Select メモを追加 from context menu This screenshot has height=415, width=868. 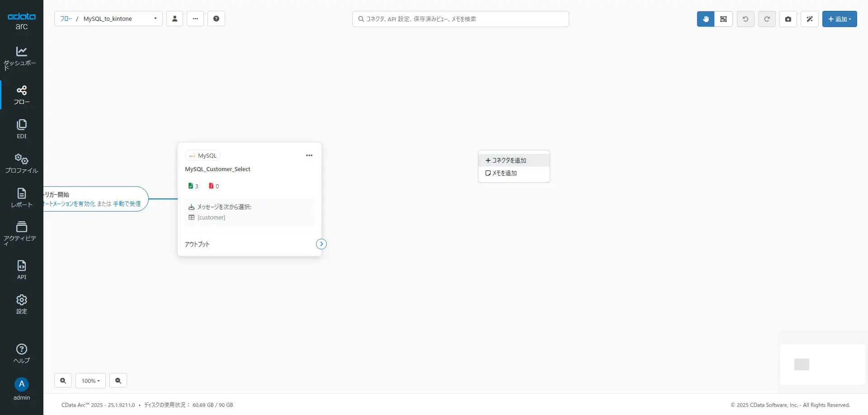point(514,173)
